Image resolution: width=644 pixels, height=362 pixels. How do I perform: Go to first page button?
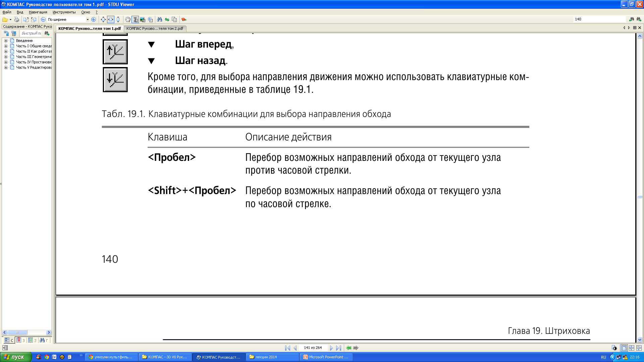pyautogui.click(x=288, y=348)
